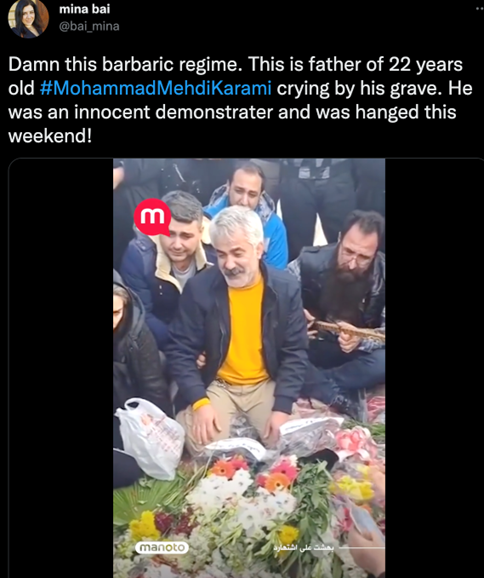
Task: Click the crying young man beside logo
Action: [x=170, y=258]
